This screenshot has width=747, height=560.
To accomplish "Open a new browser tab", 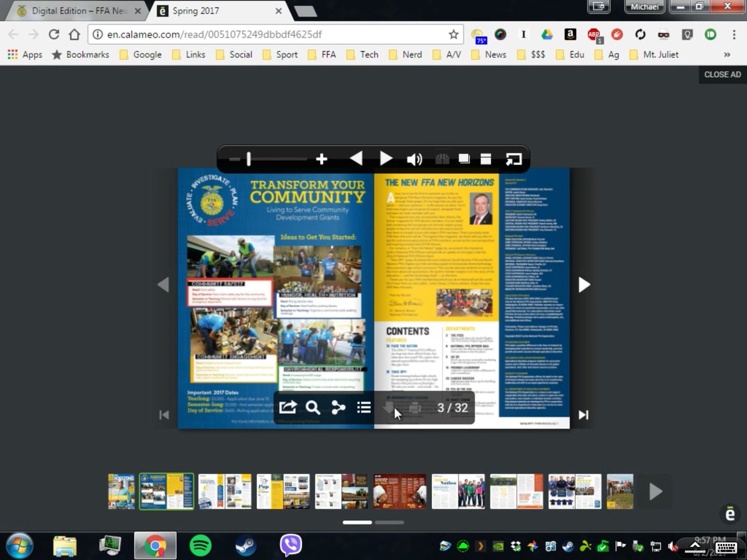I will (304, 11).
